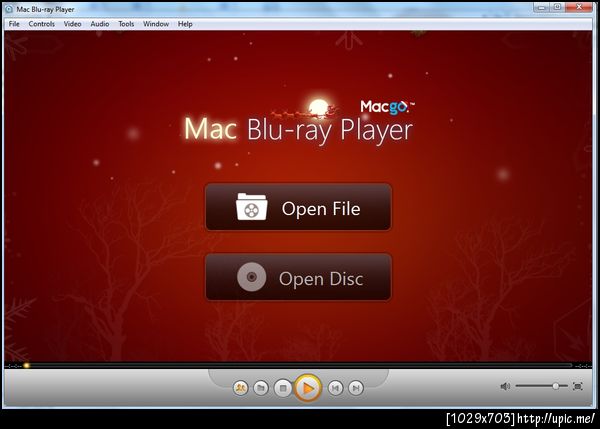Skip to the previous chapter
The image size is (600, 429).
click(335, 388)
